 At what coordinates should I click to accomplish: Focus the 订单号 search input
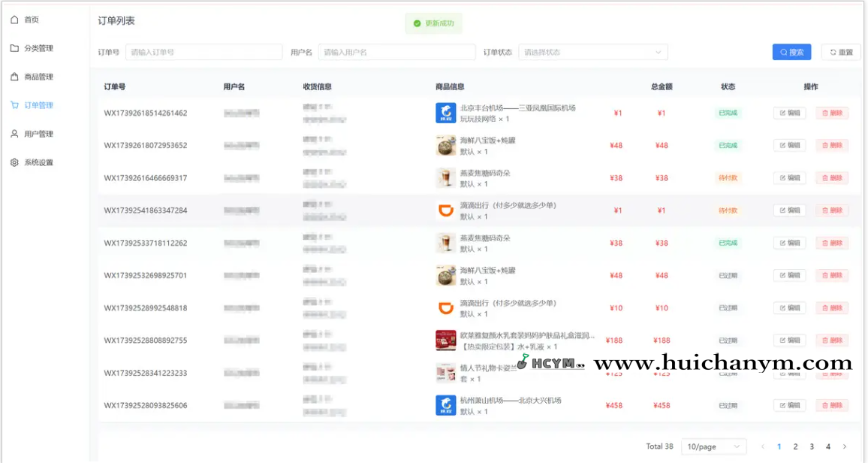click(203, 52)
